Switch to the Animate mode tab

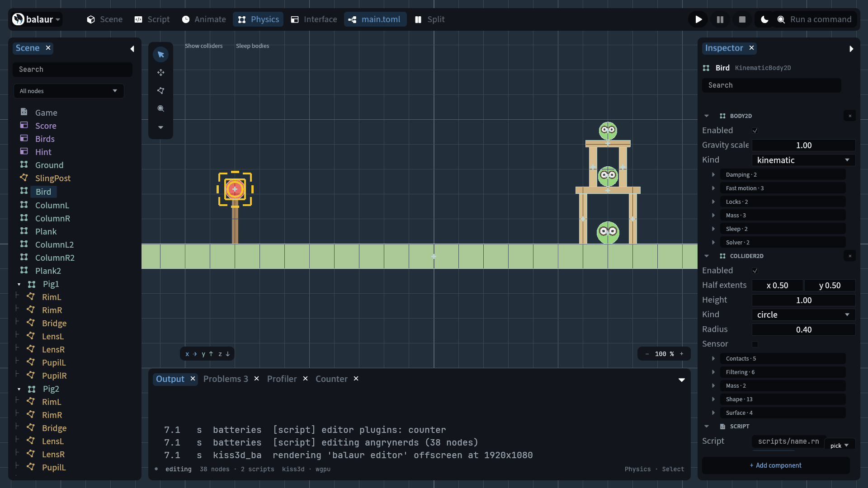pos(204,19)
